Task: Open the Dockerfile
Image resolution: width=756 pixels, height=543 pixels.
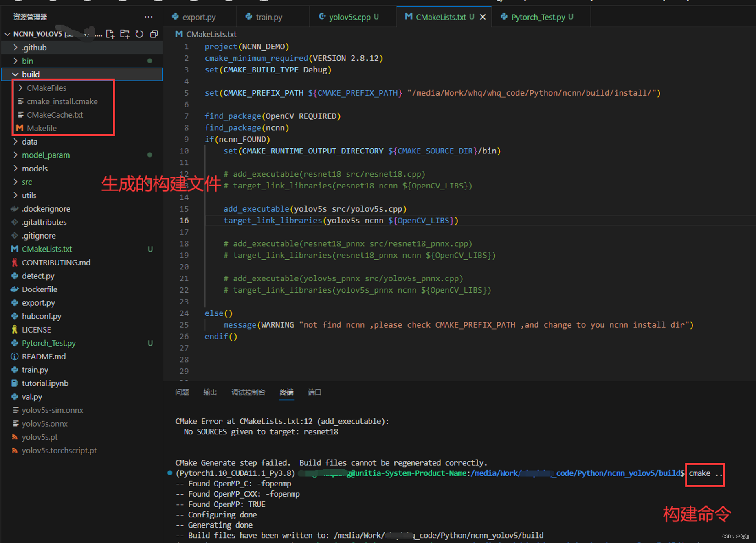Action: click(81, 289)
